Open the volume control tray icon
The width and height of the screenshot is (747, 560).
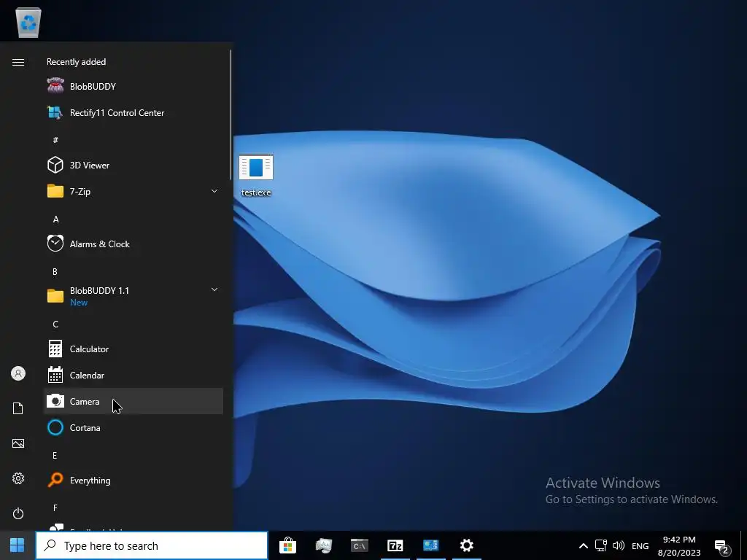tap(619, 545)
